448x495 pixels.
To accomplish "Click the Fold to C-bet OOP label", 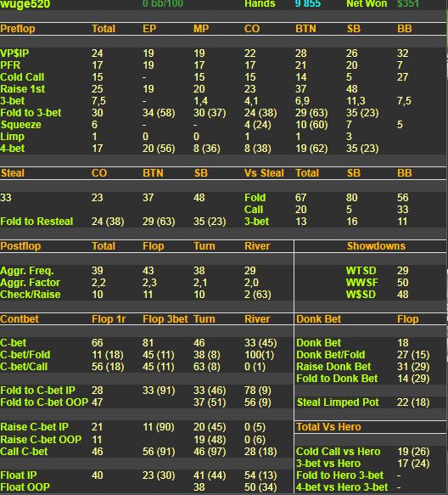I will click(44, 402).
